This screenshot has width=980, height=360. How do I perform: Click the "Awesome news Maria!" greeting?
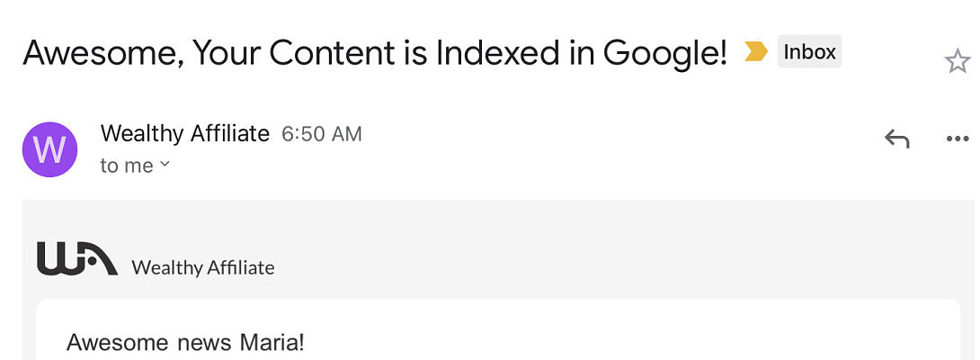tap(185, 343)
